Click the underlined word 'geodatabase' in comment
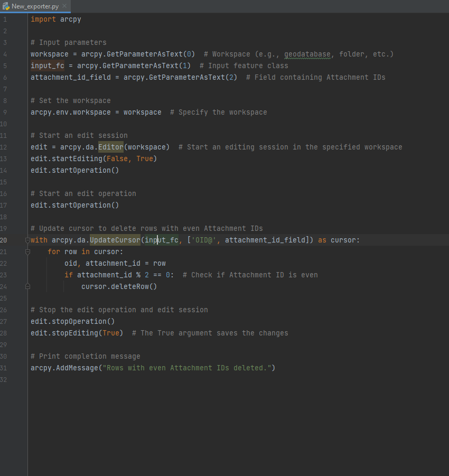449x476 pixels. [x=307, y=54]
